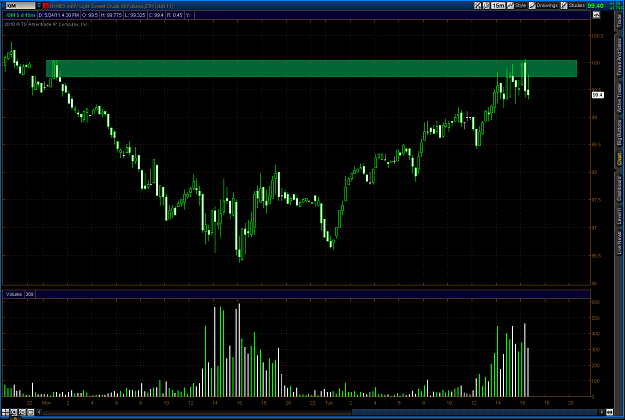Click the /QM symbol input field

(20, 6)
